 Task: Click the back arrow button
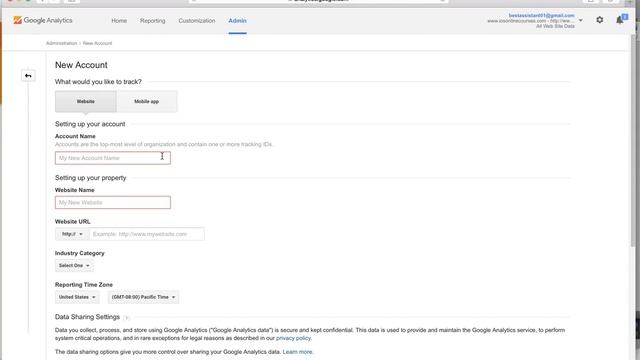[28, 76]
